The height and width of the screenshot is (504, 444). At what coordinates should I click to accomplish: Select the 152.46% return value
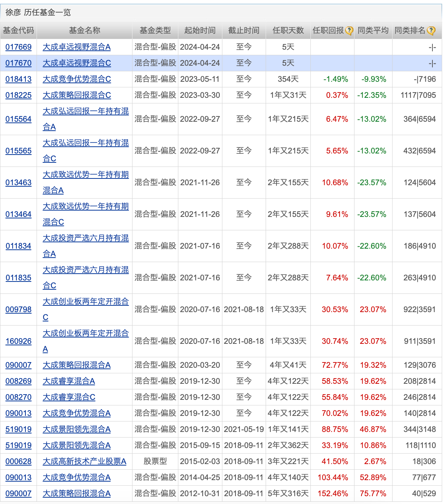tap(333, 494)
